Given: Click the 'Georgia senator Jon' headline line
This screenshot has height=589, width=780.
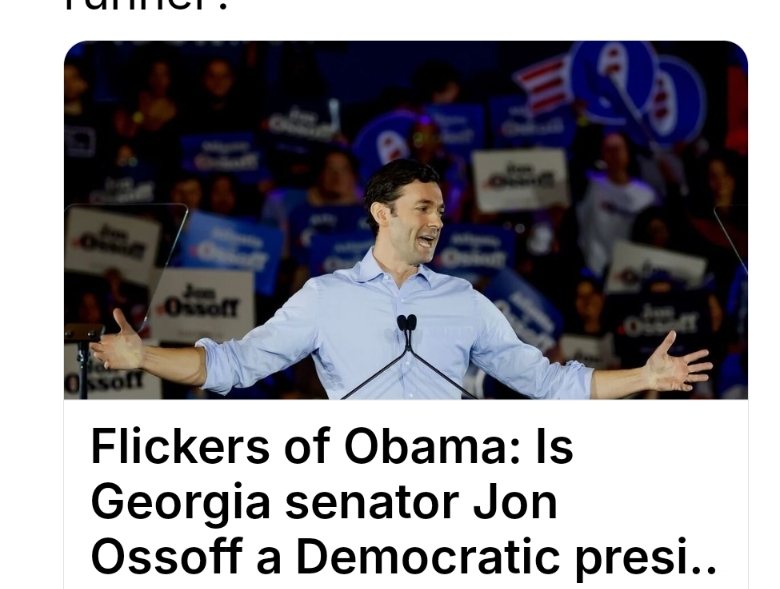Looking at the screenshot, I should [x=324, y=502].
